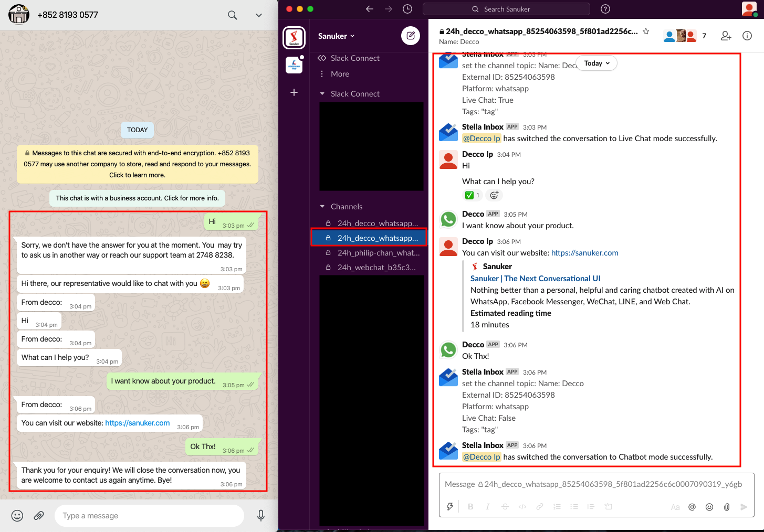
Task: Attach a file in Slack
Action: pyautogui.click(x=727, y=507)
